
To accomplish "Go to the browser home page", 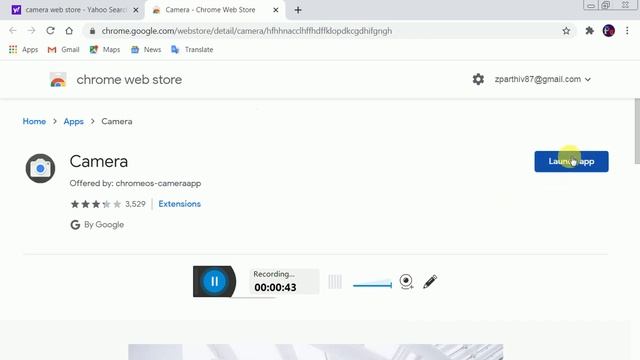I will click(69, 31).
